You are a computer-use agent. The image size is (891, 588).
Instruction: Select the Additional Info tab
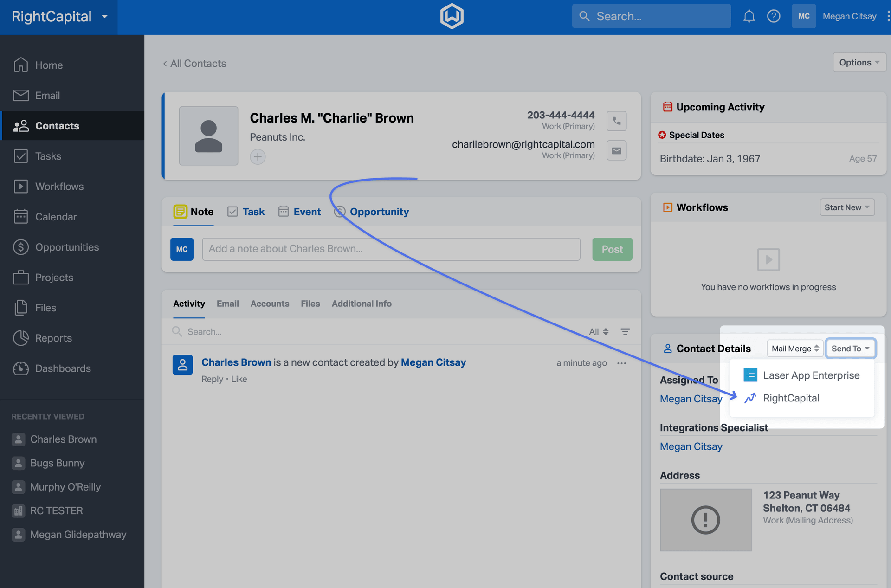tap(362, 304)
